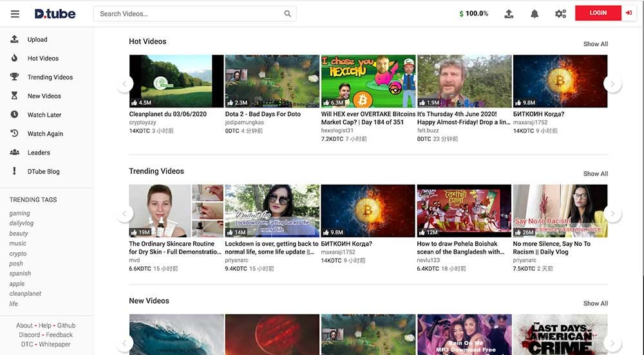Show all Trending Videos
644x355 pixels.
tap(596, 174)
